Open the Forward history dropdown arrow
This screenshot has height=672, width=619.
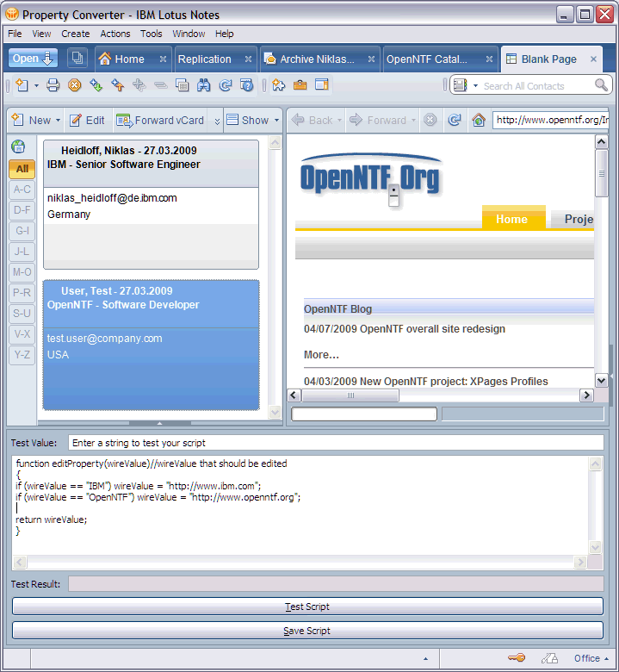click(x=413, y=121)
